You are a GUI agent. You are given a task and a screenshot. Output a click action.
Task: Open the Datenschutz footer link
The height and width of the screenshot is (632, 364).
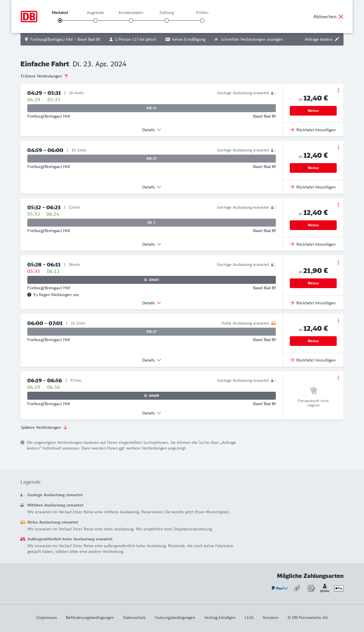pyautogui.click(x=134, y=617)
